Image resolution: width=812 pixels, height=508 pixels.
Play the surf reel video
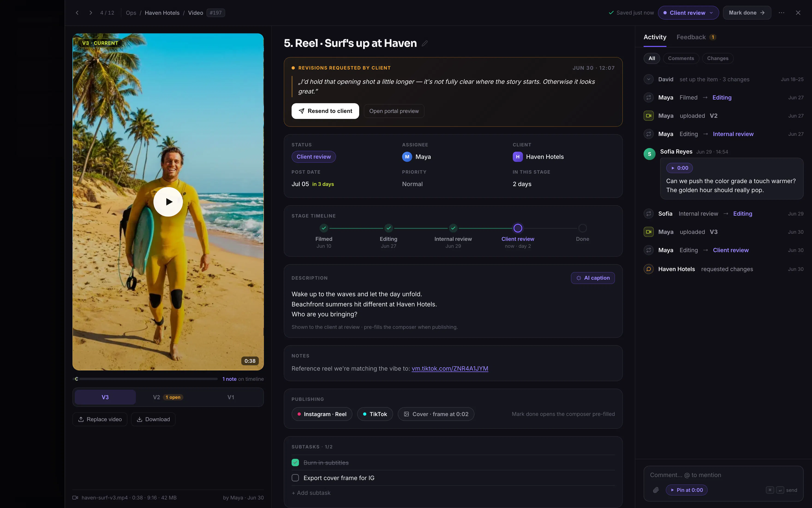pos(168,202)
